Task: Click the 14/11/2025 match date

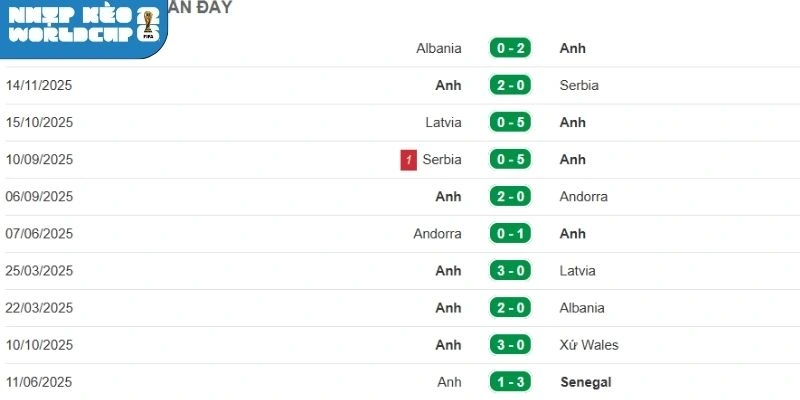Action: tap(39, 86)
